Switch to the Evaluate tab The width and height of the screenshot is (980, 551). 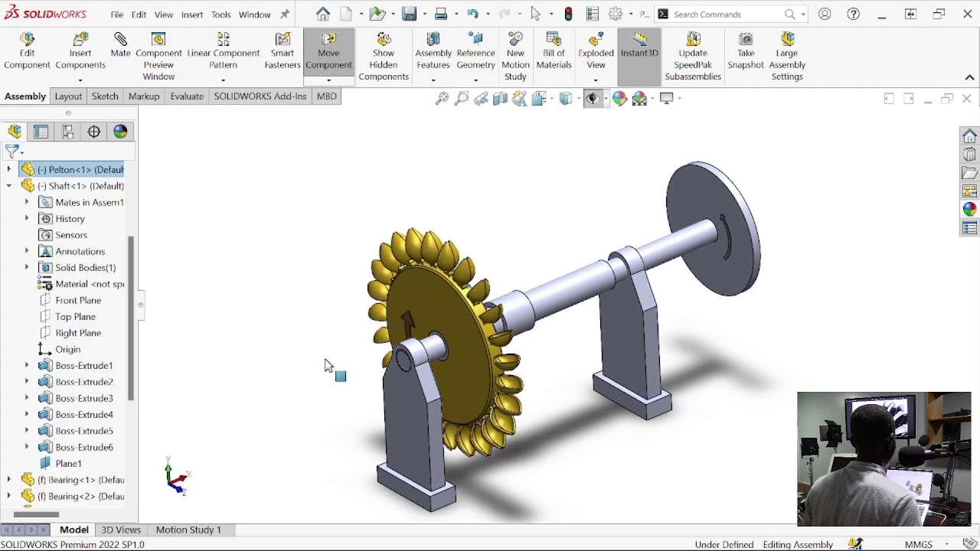(x=187, y=96)
